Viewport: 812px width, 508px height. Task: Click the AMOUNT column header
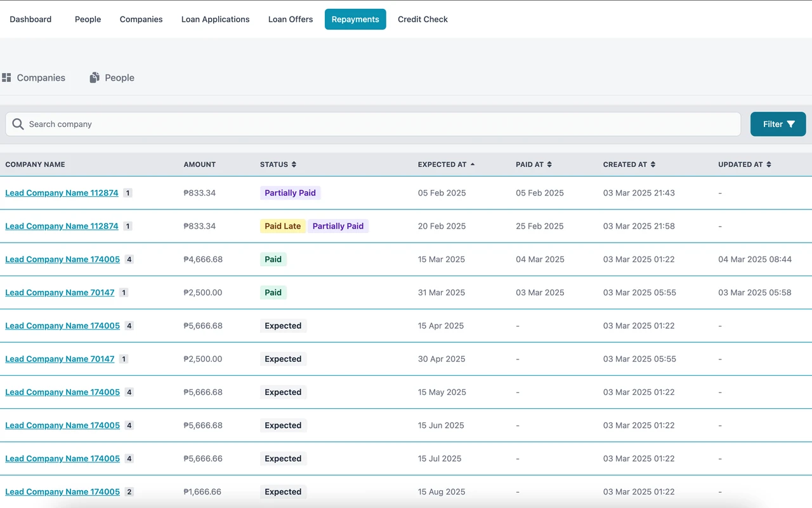click(x=200, y=164)
